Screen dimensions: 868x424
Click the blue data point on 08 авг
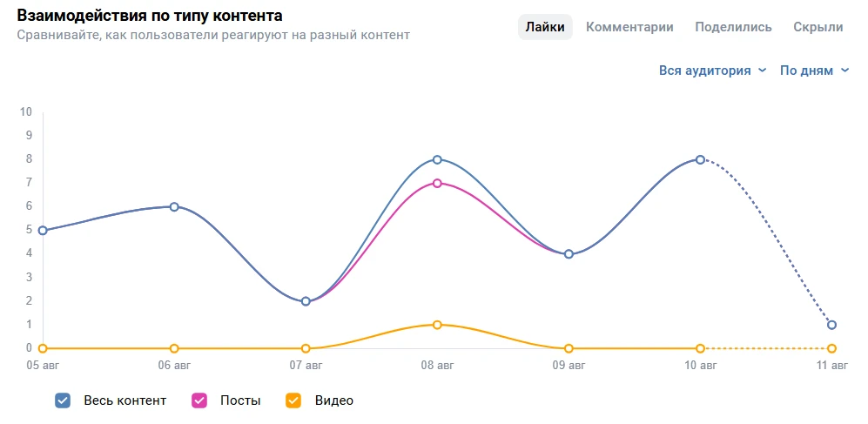(x=437, y=159)
